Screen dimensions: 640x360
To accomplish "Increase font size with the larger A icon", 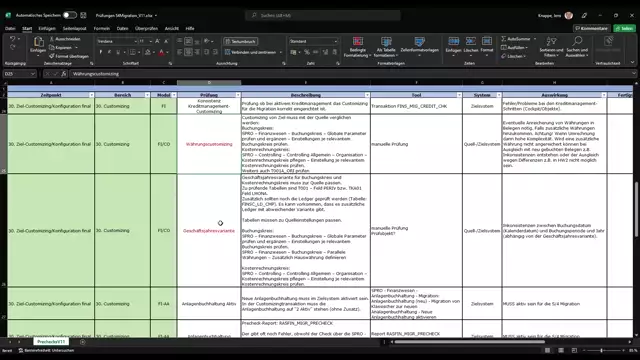I will coord(158,41).
